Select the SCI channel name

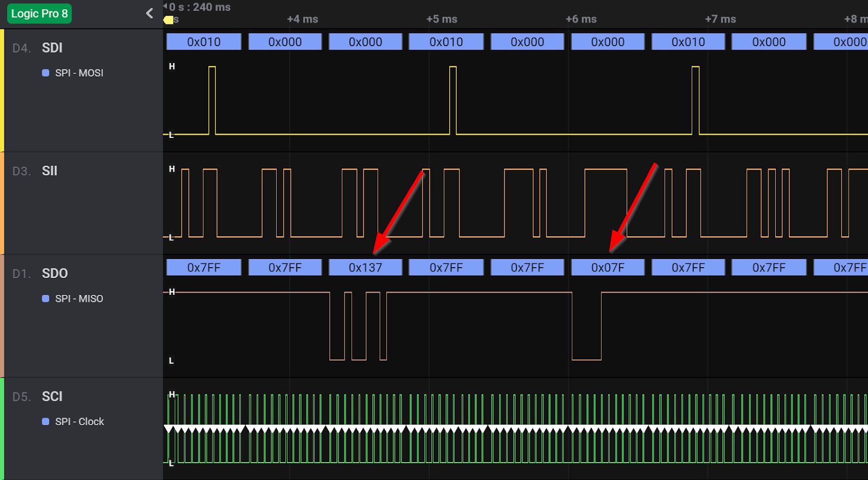point(52,396)
